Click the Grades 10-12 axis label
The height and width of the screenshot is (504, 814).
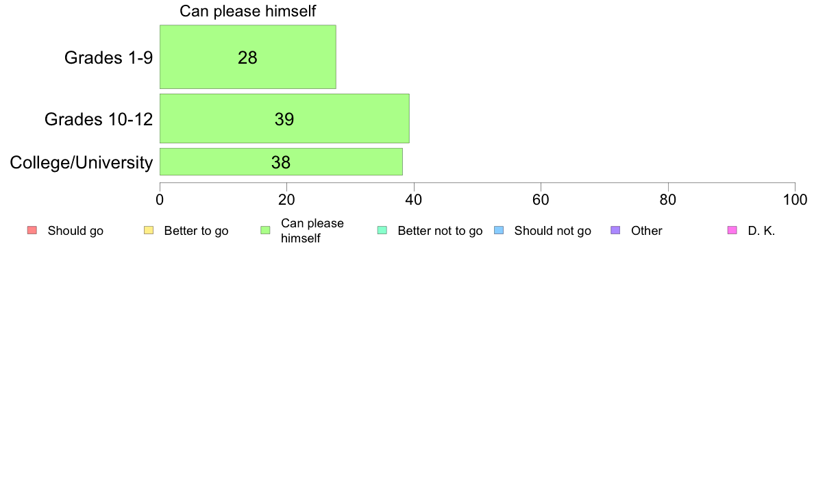tap(99, 119)
